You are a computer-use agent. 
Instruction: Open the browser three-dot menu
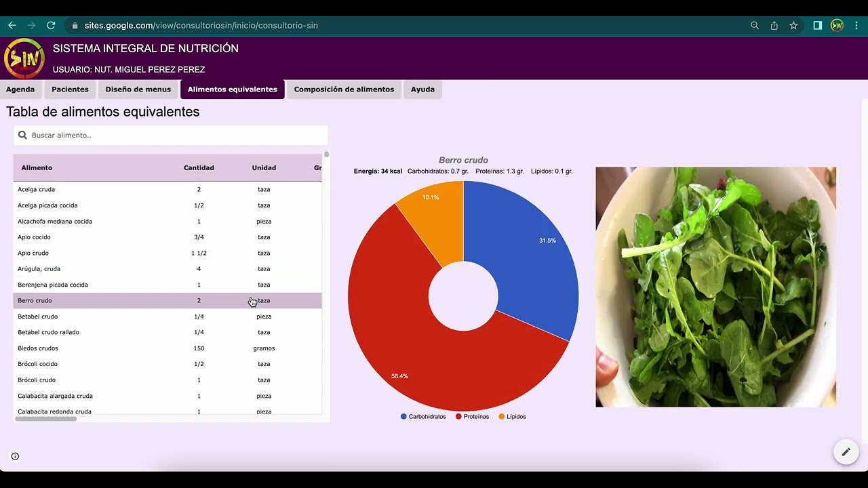click(x=856, y=25)
